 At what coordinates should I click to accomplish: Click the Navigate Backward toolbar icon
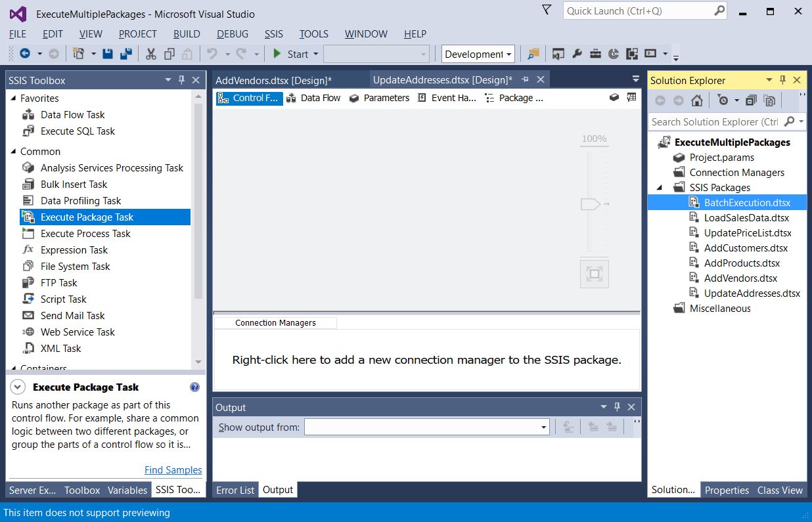click(25, 54)
